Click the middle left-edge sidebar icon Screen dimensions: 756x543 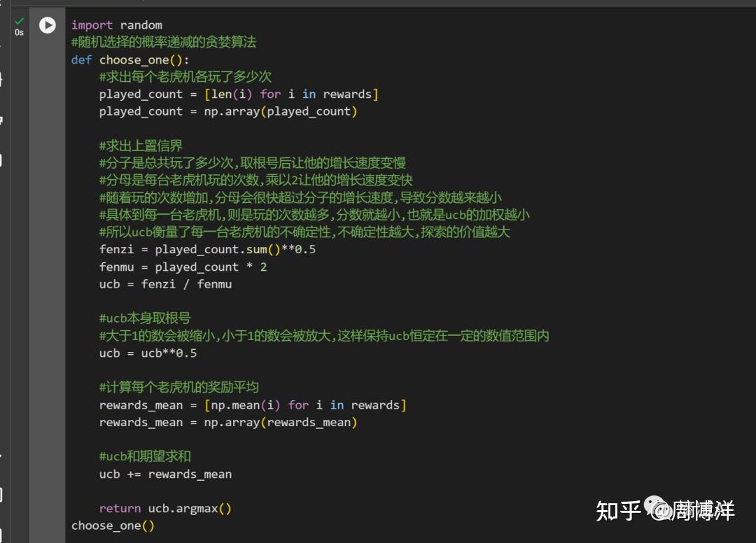(3, 161)
